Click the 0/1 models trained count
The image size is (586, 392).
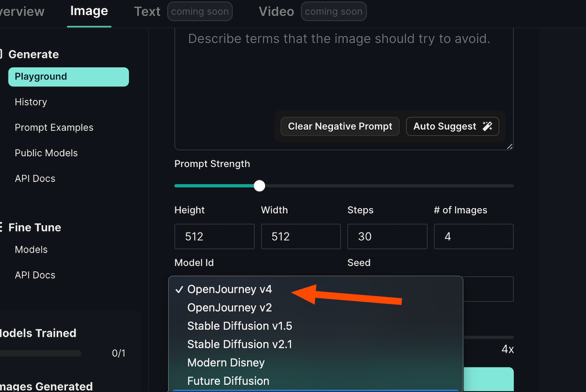click(118, 353)
